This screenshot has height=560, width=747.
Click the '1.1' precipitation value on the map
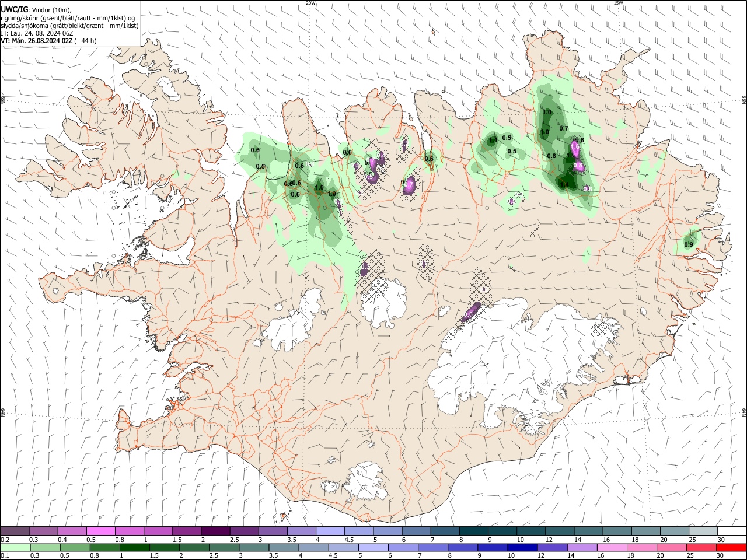click(x=493, y=140)
